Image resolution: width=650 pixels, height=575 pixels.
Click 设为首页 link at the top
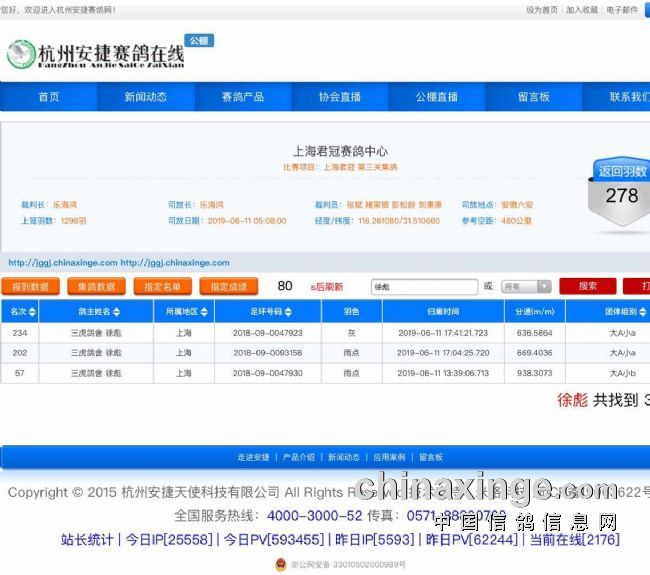point(542,10)
